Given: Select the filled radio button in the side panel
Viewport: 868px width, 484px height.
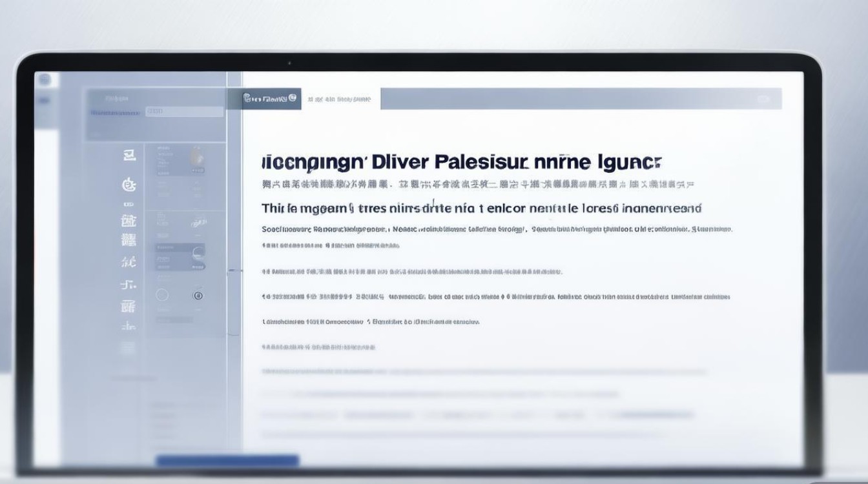Looking at the screenshot, I should point(198,296).
